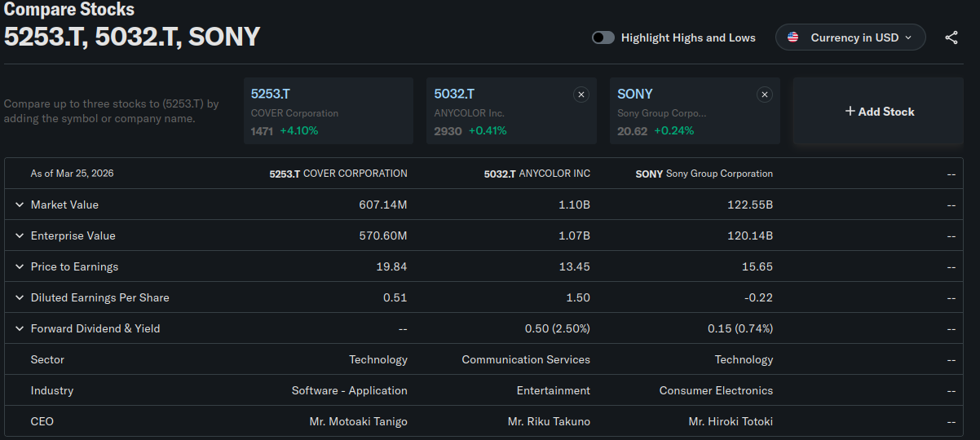Click the Add Stock button
Image resolution: width=980 pixels, height=440 pixels.
pyautogui.click(x=879, y=112)
